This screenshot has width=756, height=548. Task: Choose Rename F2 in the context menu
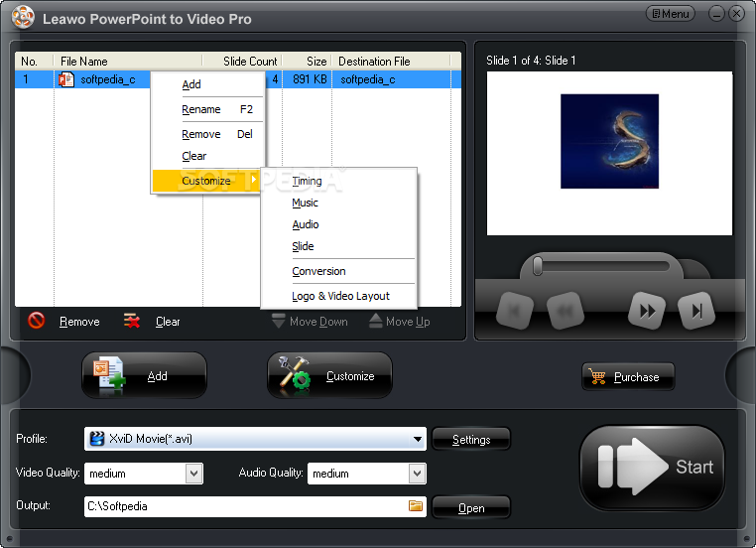(x=208, y=109)
